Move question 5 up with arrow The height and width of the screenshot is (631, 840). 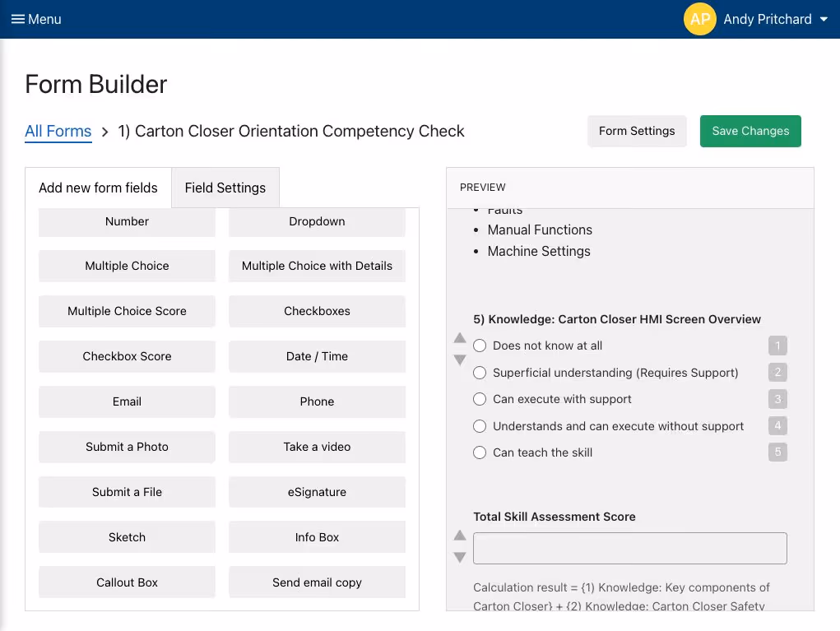coord(460,337)
